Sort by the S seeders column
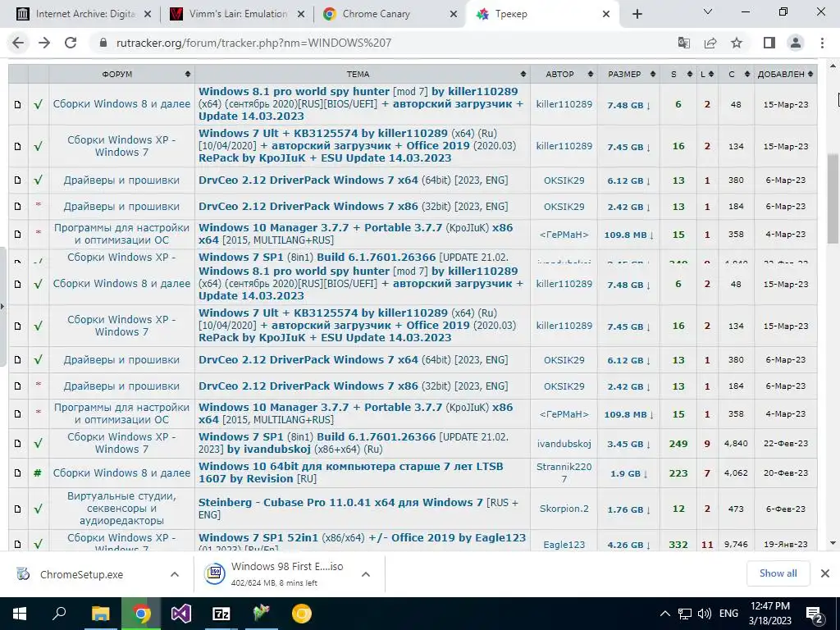 click(678, 74)
